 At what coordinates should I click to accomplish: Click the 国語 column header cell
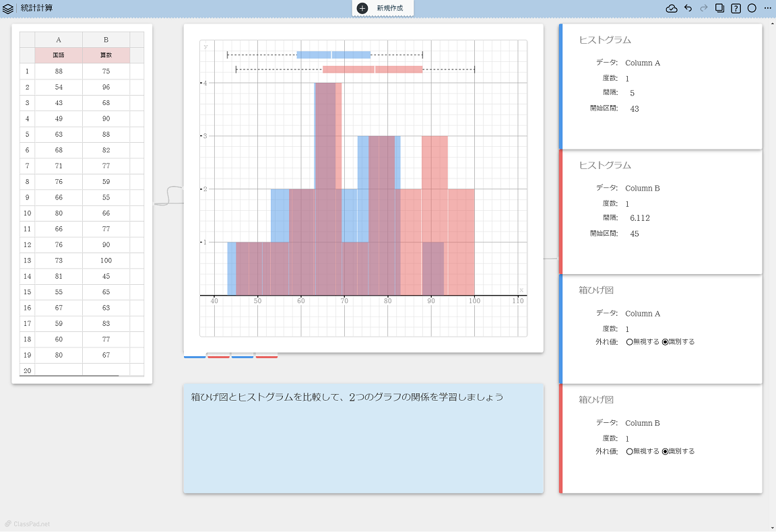59,55
